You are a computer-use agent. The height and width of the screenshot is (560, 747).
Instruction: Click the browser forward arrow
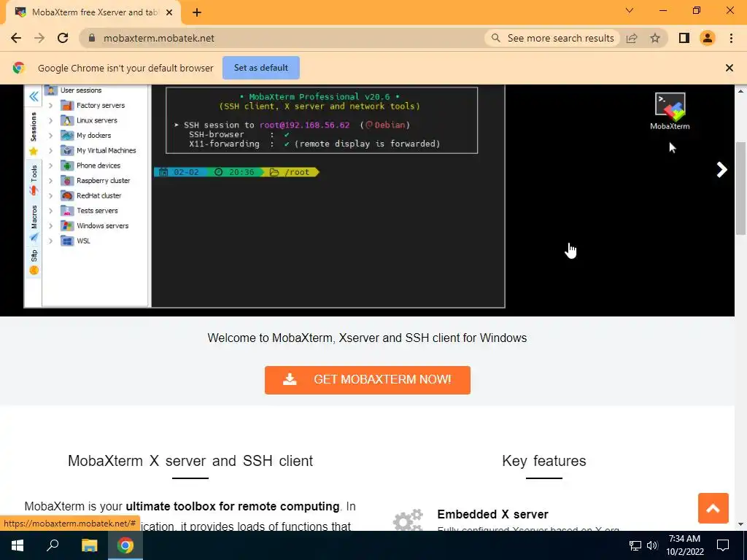39,38
